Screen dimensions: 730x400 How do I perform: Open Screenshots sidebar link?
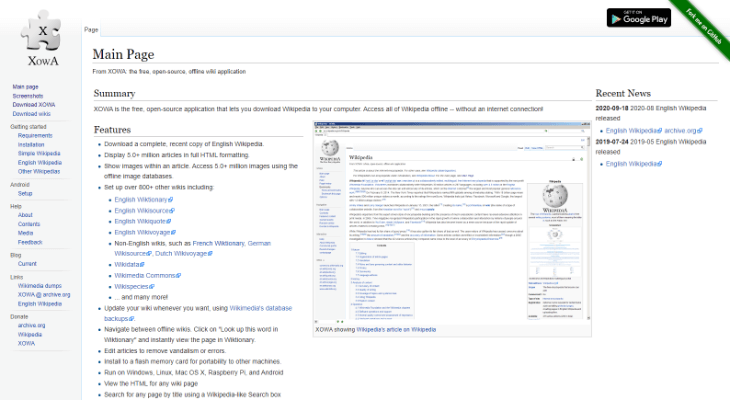coord(28,96)
